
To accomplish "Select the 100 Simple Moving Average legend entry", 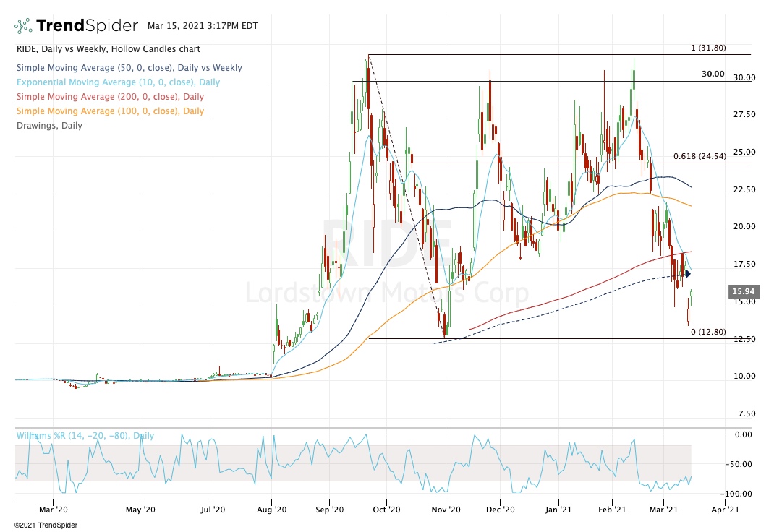I will pyautogui.click(x=109, y=111).
